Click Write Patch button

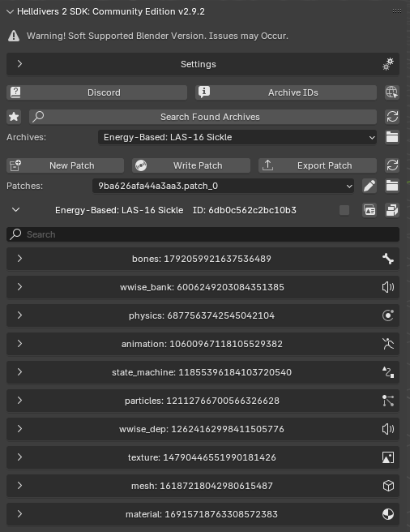point(191,165)
